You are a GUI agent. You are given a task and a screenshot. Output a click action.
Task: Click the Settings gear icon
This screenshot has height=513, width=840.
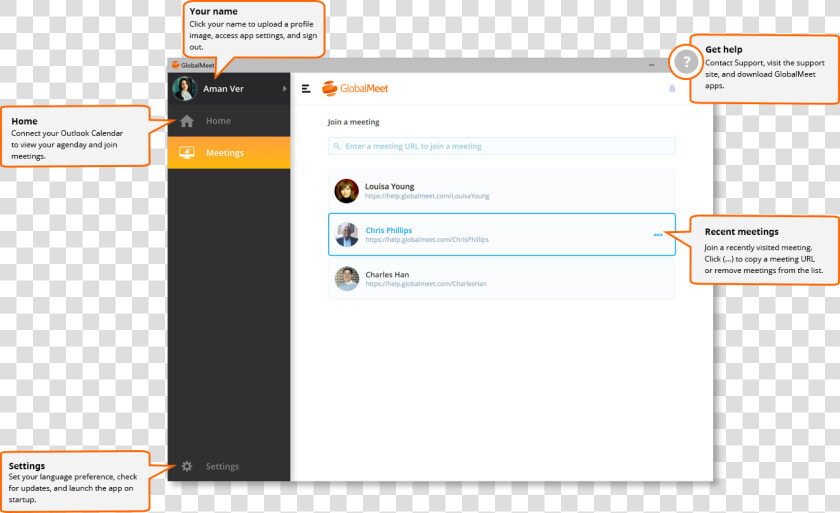(x=186, y=466)
